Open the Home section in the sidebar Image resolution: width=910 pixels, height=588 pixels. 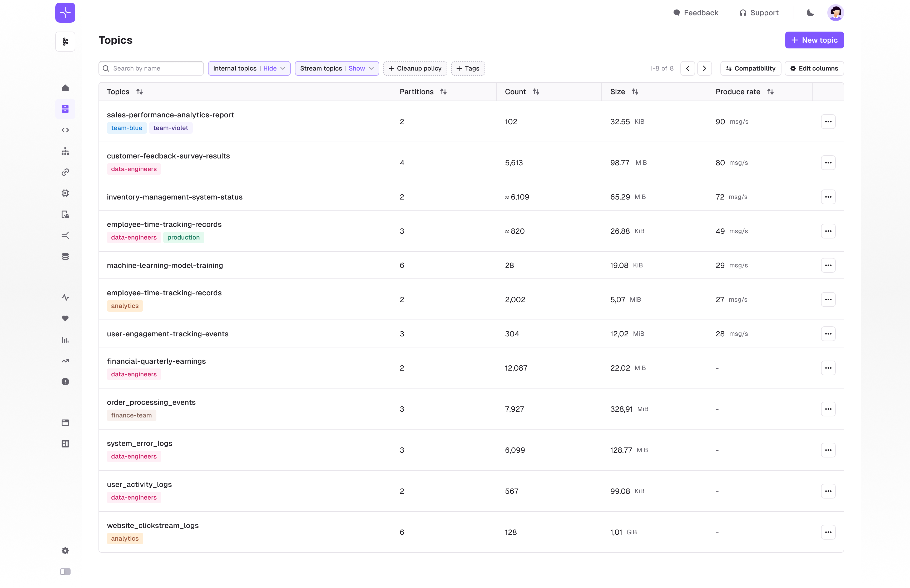click(65, 88)
